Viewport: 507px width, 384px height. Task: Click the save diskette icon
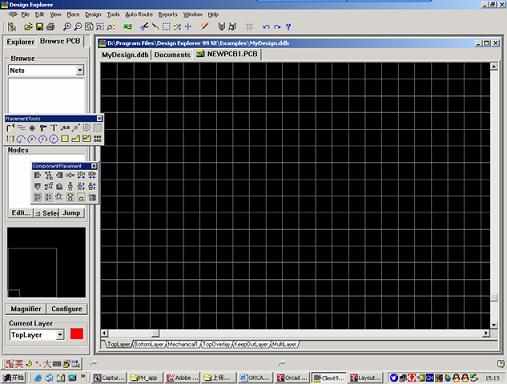(39, 27)
